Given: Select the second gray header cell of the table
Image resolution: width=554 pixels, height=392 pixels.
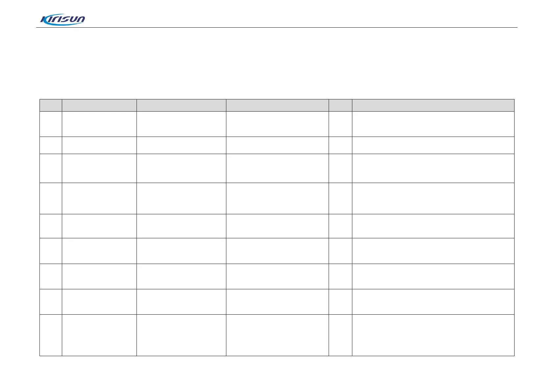Looking at the screenshot, I should (99, 105).
